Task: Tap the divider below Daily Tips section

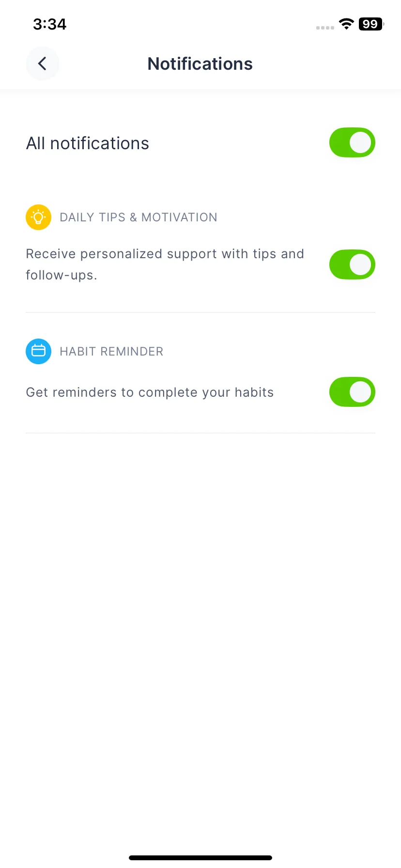Action: click(x=200, y=312)
